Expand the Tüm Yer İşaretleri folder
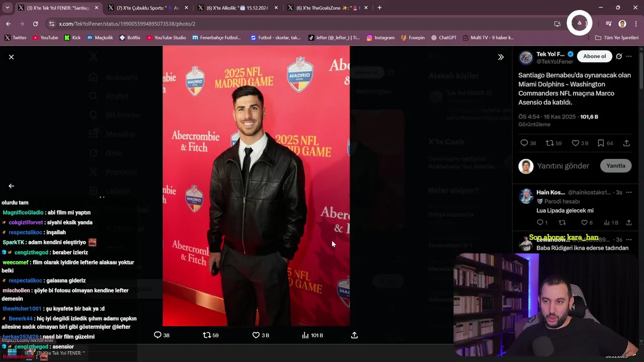 616,38
